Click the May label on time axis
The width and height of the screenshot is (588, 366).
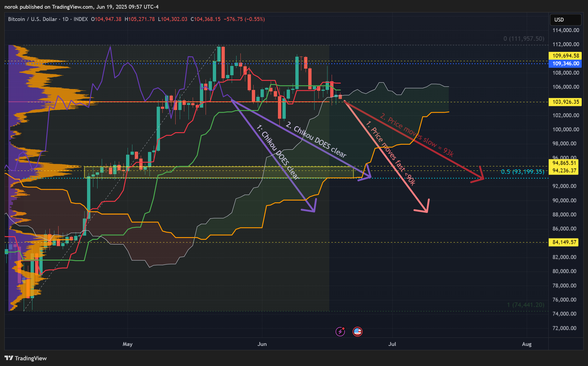click(128, 344)
